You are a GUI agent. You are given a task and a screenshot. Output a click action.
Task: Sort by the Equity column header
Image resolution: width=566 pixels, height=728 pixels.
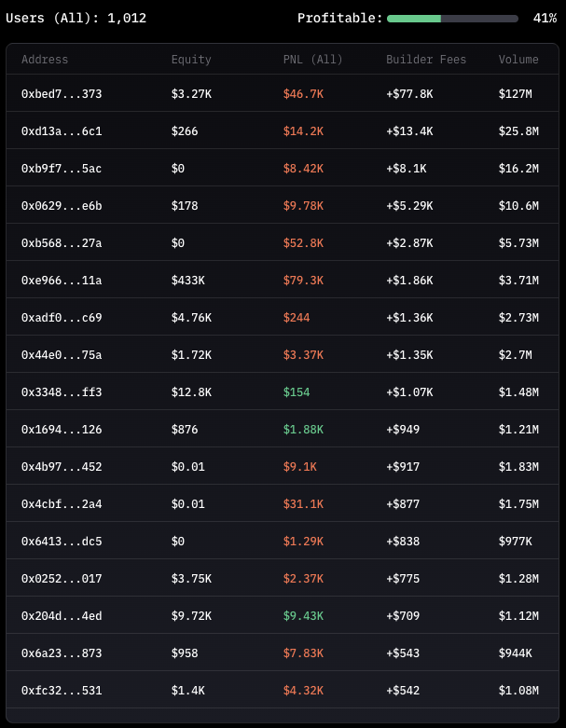tap(191, 60)
